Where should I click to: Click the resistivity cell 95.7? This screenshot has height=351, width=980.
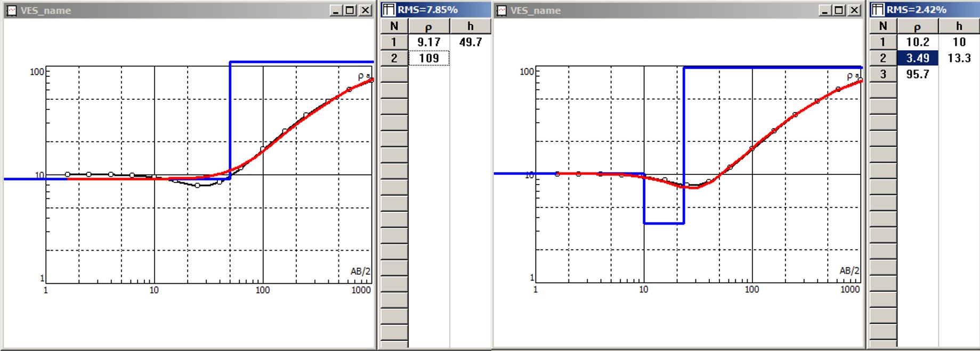918,74
